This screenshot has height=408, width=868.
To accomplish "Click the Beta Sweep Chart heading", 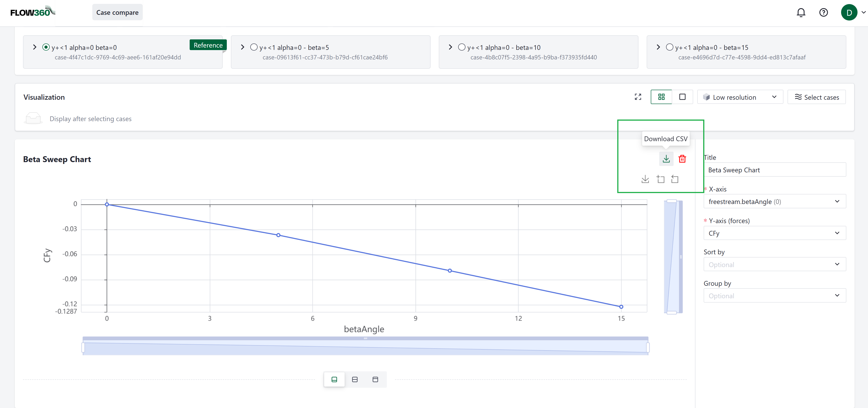I will pyautogui.click(x=57, y=159).
